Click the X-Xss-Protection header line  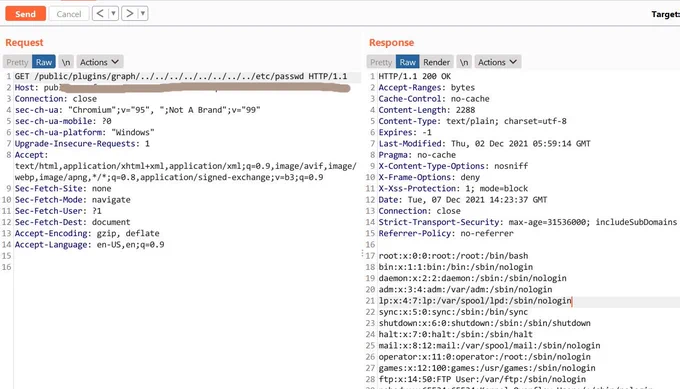453,189
